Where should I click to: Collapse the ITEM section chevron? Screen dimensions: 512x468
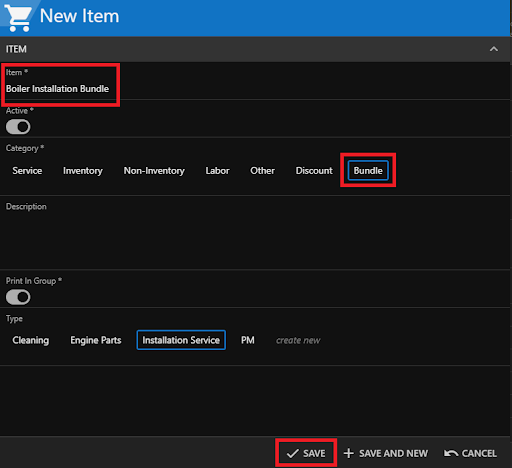tap(494, 49)
